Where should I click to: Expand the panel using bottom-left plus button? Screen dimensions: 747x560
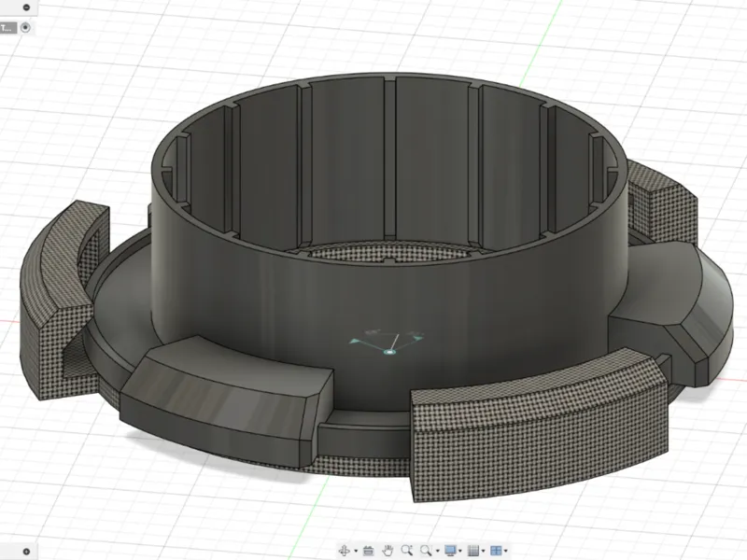click(27, 552)
